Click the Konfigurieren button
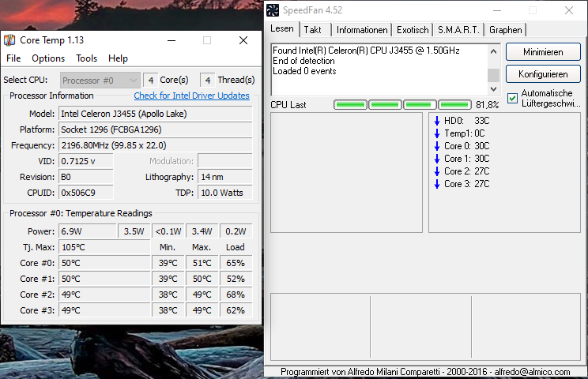This screenshot has height=379, width=588. pyautogui.click(x=543, y=74)
